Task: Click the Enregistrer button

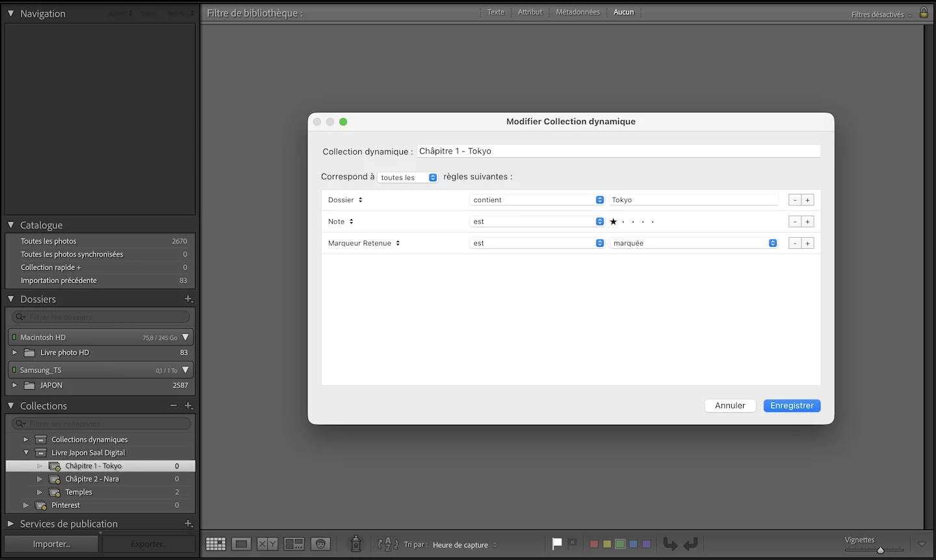Action: pos(792,405)
